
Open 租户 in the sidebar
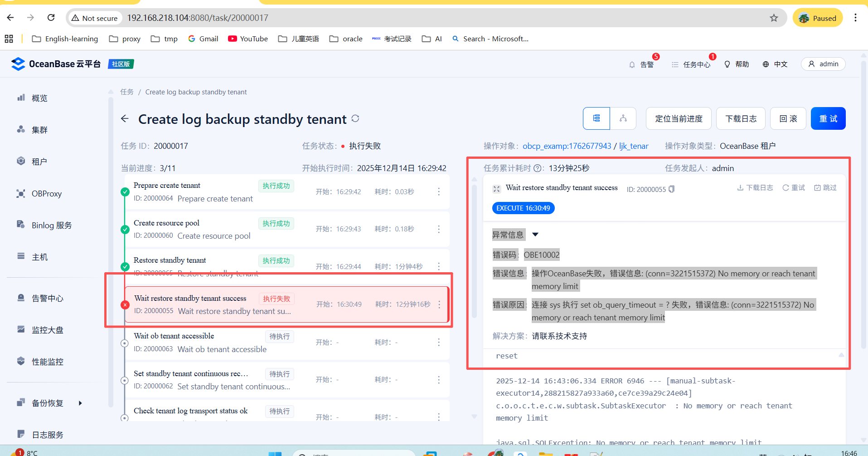[x=39, y=162]
